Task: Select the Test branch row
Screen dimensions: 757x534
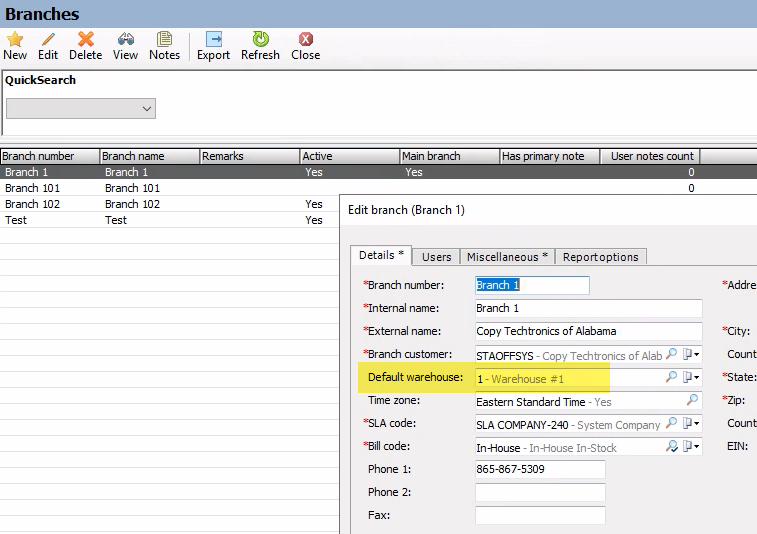Action: coord(169,220)
